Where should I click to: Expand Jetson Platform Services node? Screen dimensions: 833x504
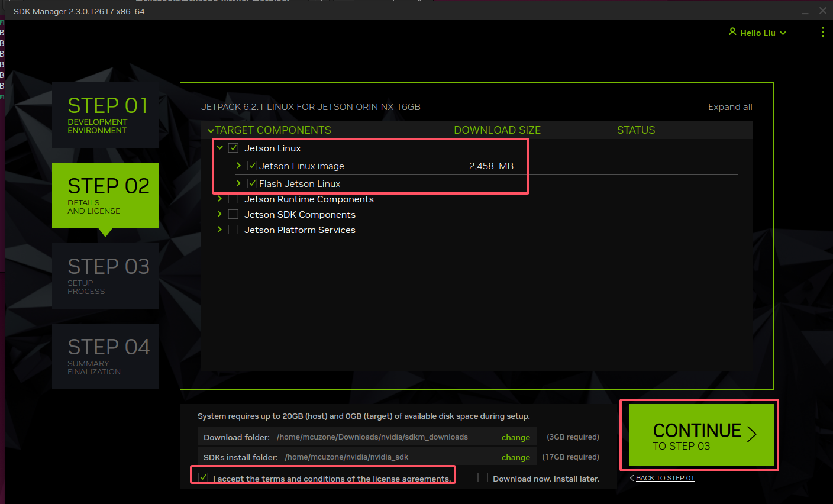click(x=219, y=230)
